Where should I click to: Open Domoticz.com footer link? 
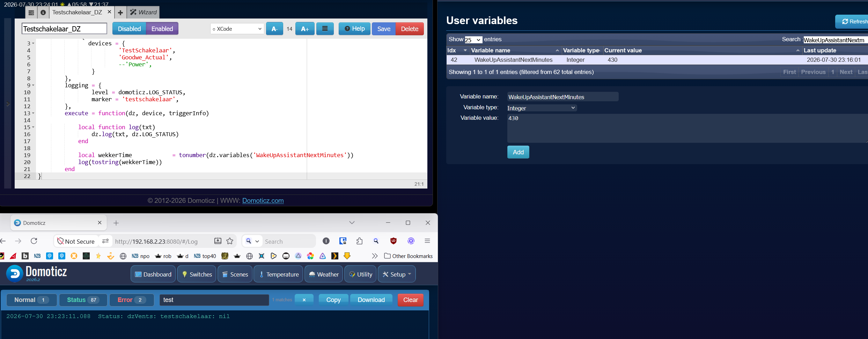(x=263, y=200)
